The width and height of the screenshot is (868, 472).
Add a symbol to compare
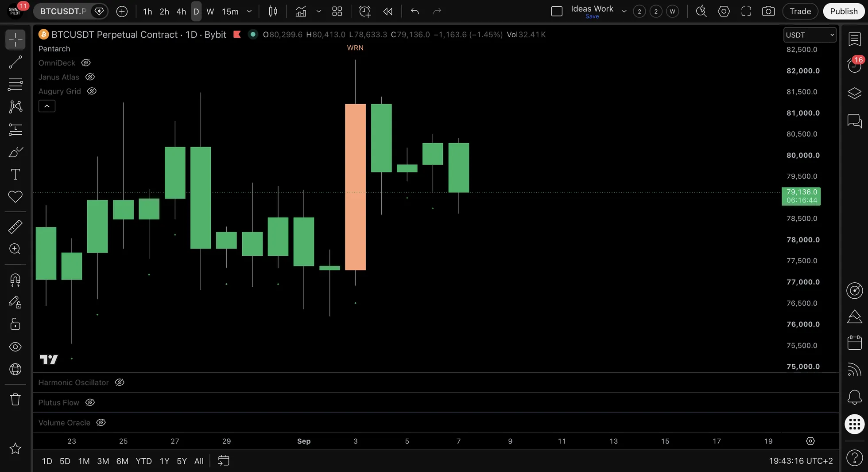tap(122, 12)
